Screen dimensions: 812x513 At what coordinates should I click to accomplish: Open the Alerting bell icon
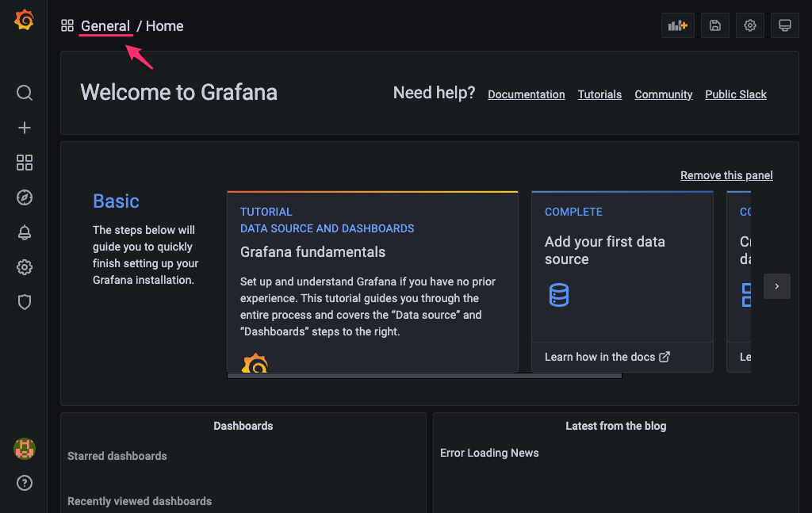click(25, 232)
